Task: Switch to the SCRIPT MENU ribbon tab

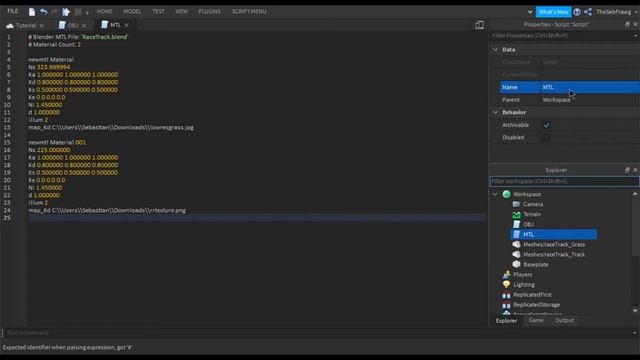Action: (249, 11)
